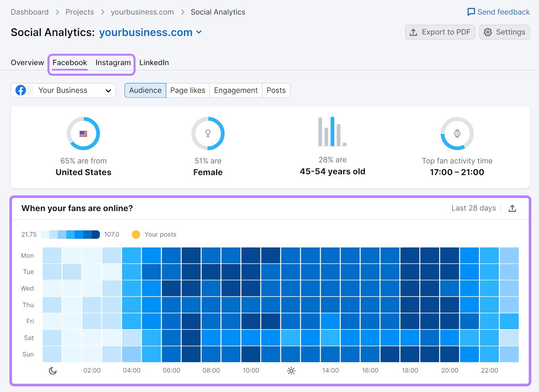The width and height of the screenshot is (539, 392).
Task: Enable the Page likes view
Action: click(188, 90)
